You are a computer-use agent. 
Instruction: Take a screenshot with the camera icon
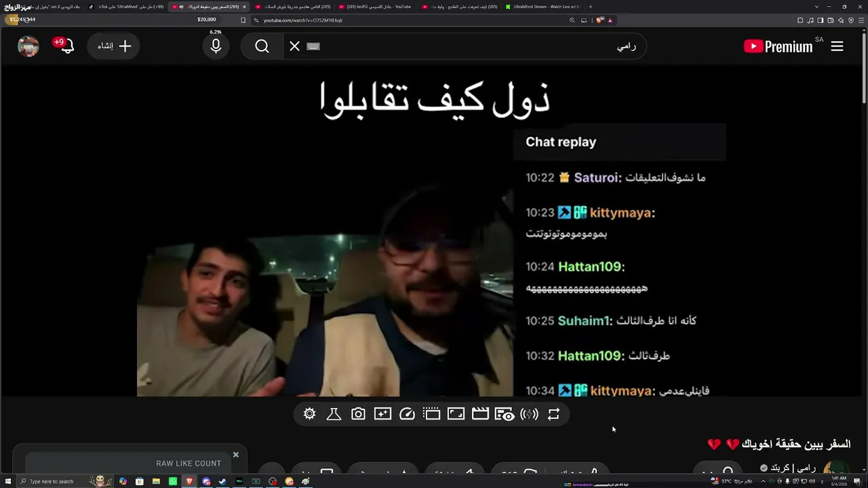[358, 414]
